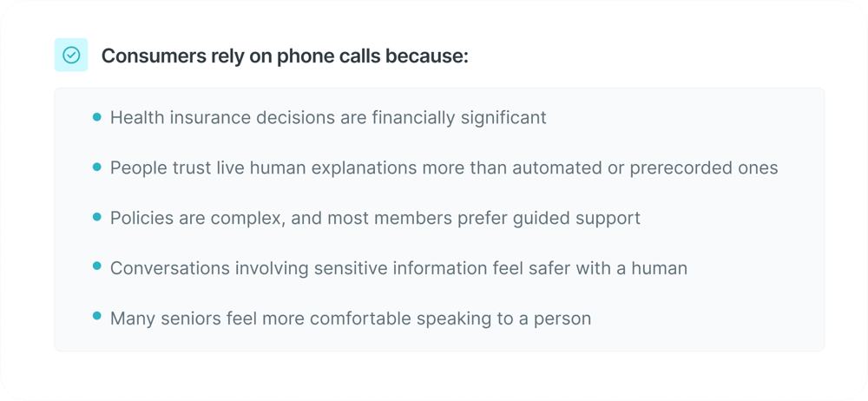Click the teal checkmark circle icon

[x=71, y=56]
